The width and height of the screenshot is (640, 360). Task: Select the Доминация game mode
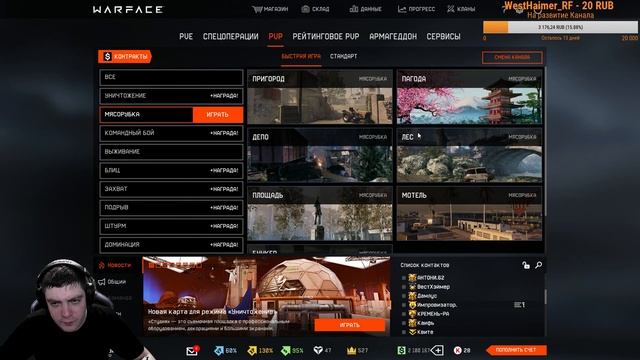click(171, 245)
